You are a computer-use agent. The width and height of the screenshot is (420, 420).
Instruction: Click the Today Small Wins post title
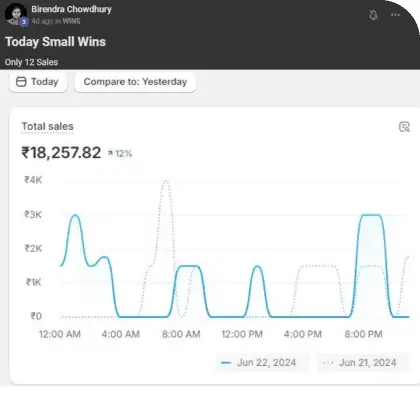pyautogui.click(x=55, y=42)
